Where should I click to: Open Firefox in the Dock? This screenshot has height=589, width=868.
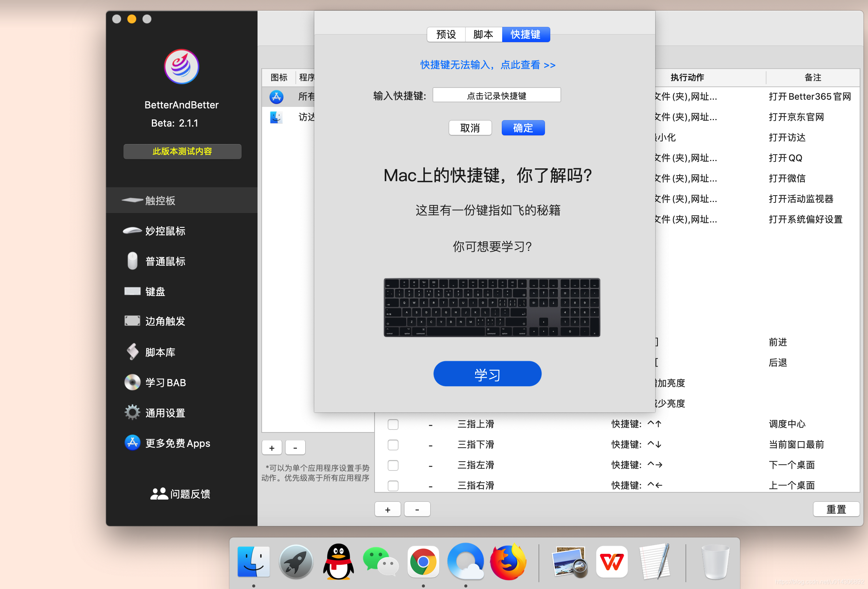[508, 562]
